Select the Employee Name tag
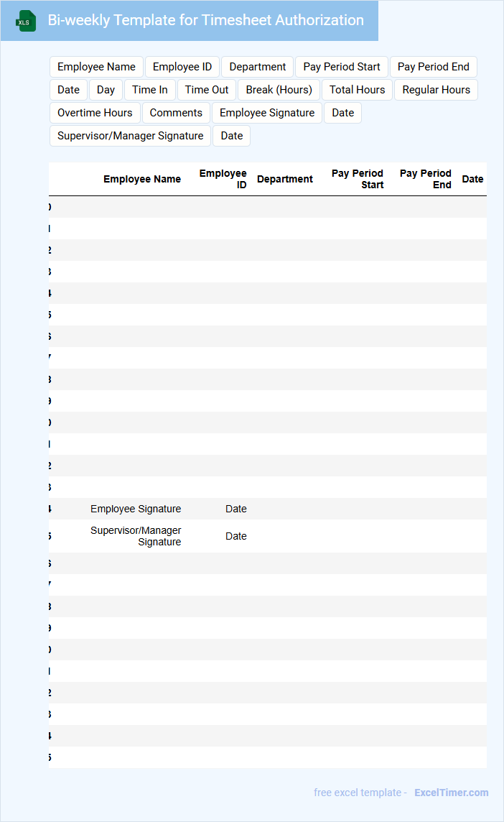Screen dimensions: 504x822 96,67
